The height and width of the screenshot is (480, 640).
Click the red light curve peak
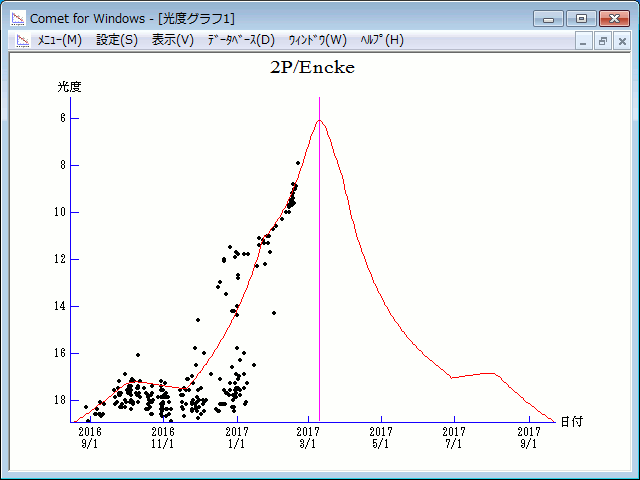coord(319,120)
